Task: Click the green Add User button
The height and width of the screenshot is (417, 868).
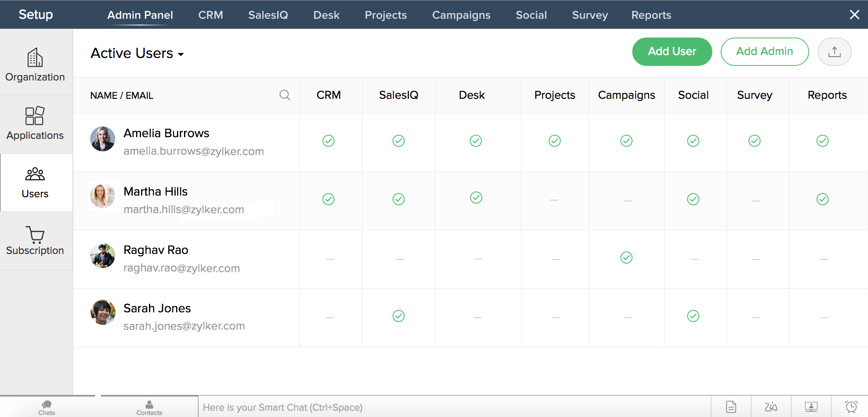Action: tap(672, 52)
